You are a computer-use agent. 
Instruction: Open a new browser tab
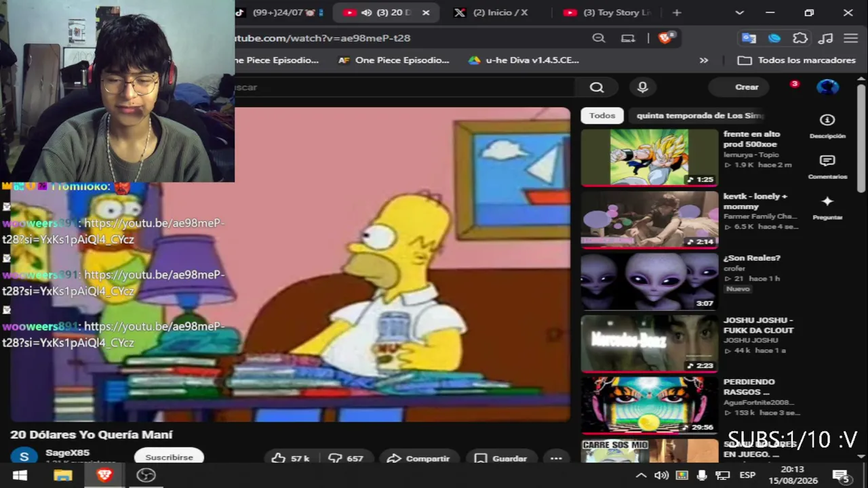[x=677, y=13]
